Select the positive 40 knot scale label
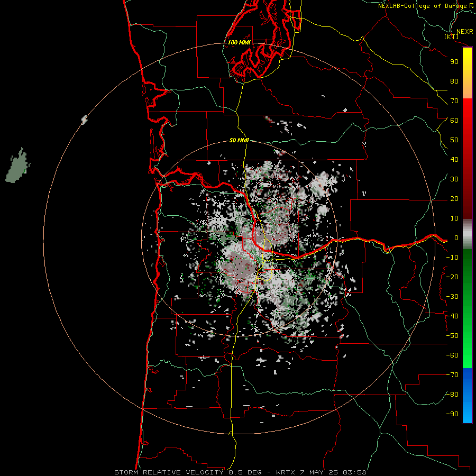Screen dimensions: 476x476 [454, 160]
